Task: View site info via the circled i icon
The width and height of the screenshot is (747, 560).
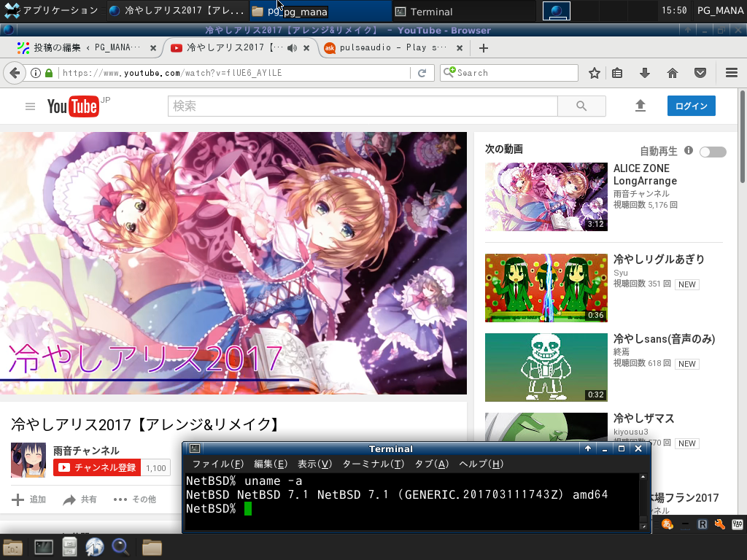Action: pyautogui.click(x=36, y=73)
